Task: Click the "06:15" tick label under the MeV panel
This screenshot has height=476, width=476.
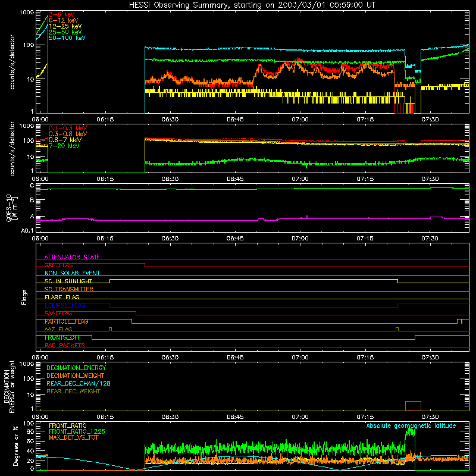Action: click(x=105, y=179)
